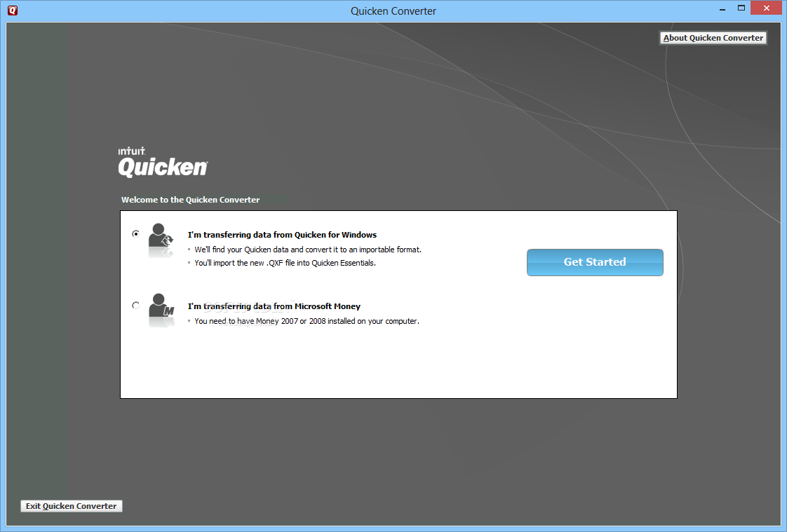Click text 'I'm transferring data from Quicken for Windows'
Viewport: 787px width, 532px height.
pos(282,235)
